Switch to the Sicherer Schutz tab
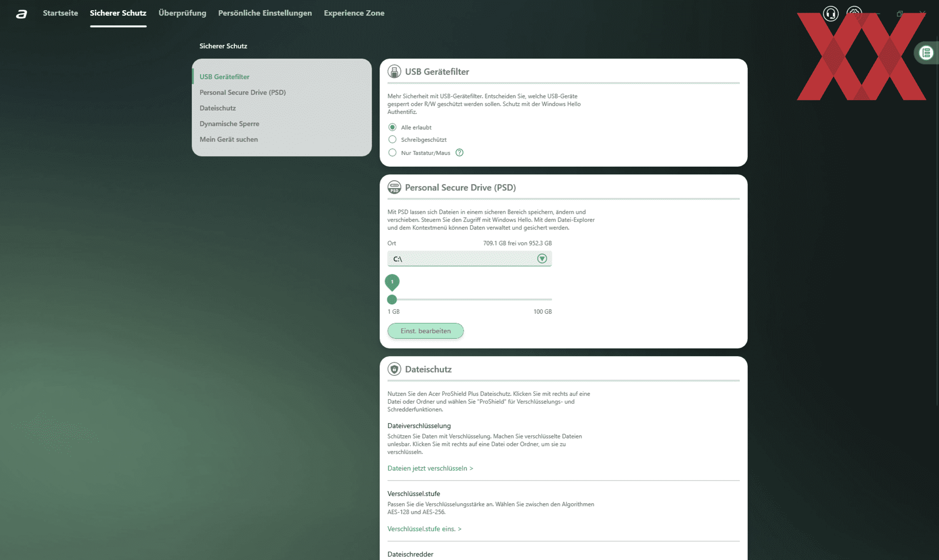The image size is (939, 560). coord(118,13)
